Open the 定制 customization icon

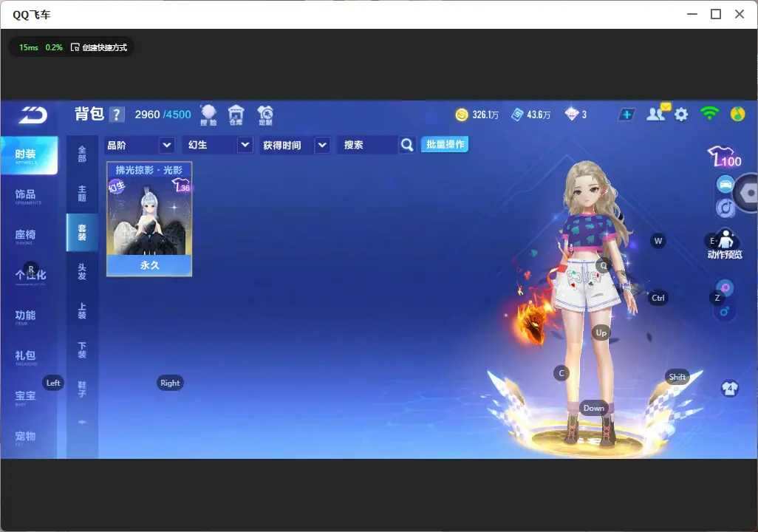coord(265,115)
